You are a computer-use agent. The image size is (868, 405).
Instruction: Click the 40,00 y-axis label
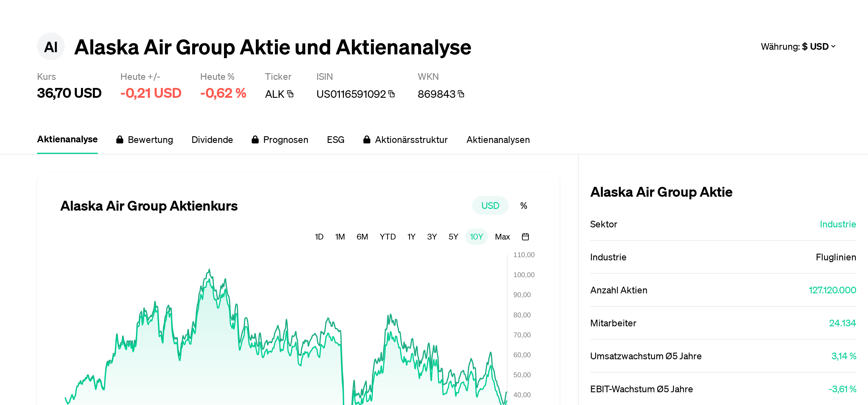tap(522, 395)
